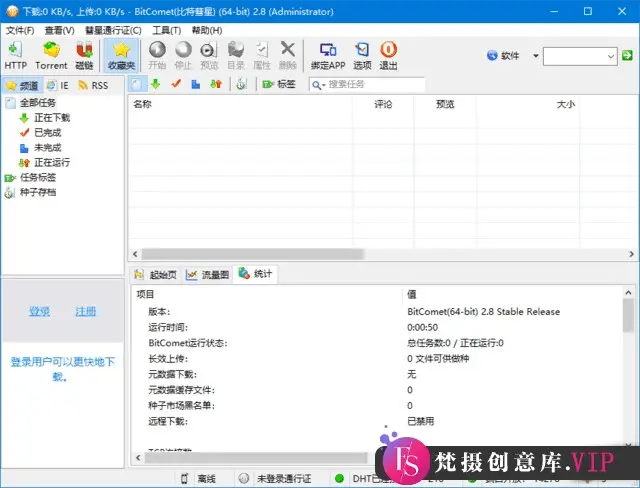Click task list scroll left arrow
Screen dimensions: 640x488
(x=135, y=254)
